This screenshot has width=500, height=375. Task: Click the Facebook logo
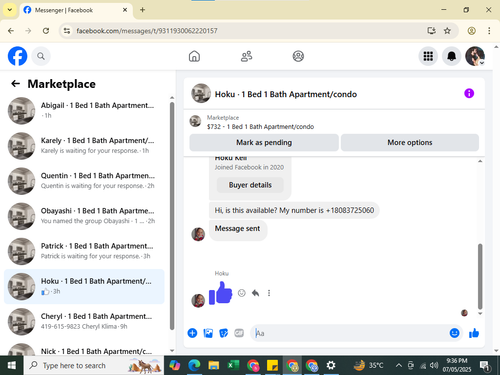click(17, 56)
